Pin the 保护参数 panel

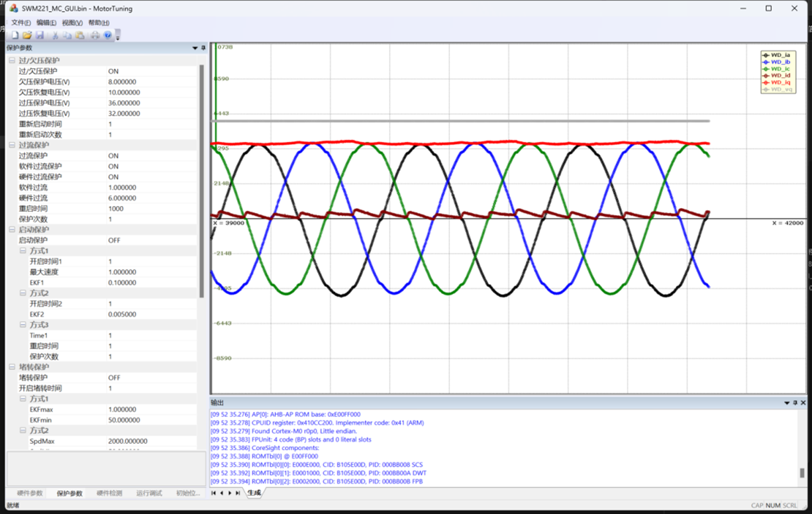[x=203, y=48]
